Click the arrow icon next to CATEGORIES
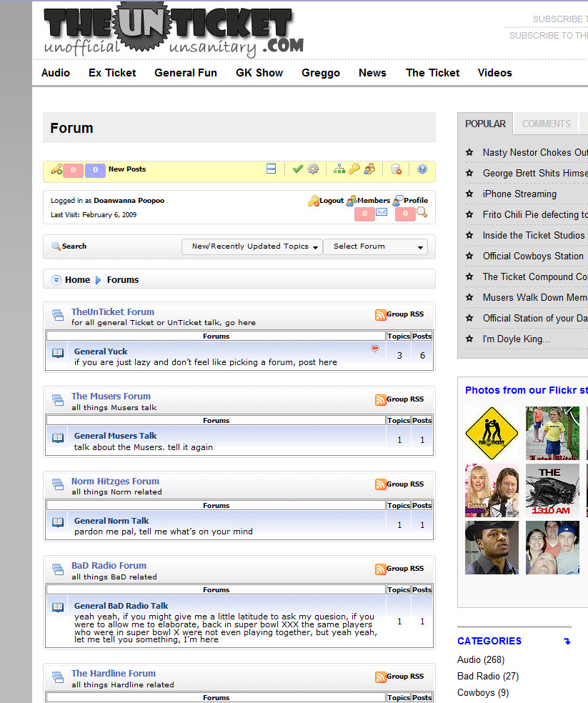588x703 pixels. tap(567, 641)
